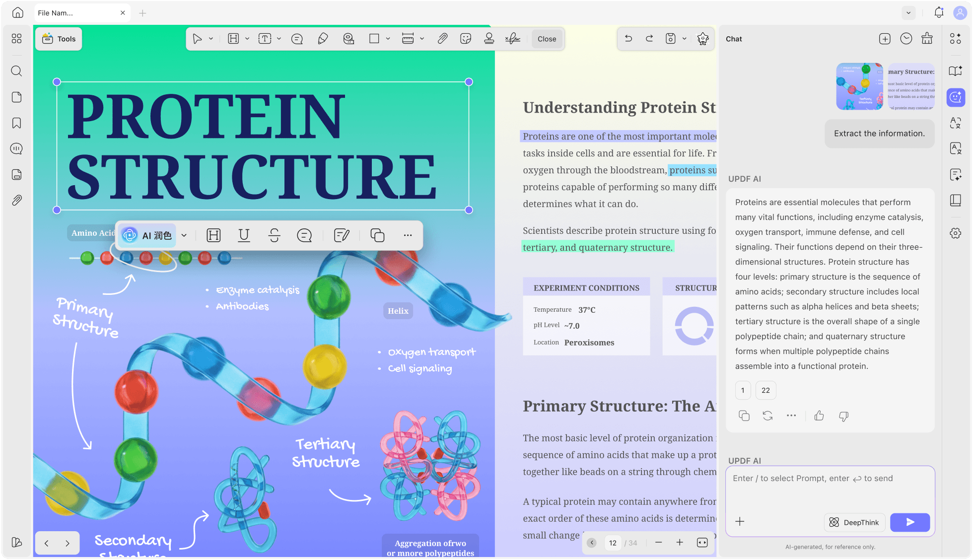Select the signature tool

[513, 39]
